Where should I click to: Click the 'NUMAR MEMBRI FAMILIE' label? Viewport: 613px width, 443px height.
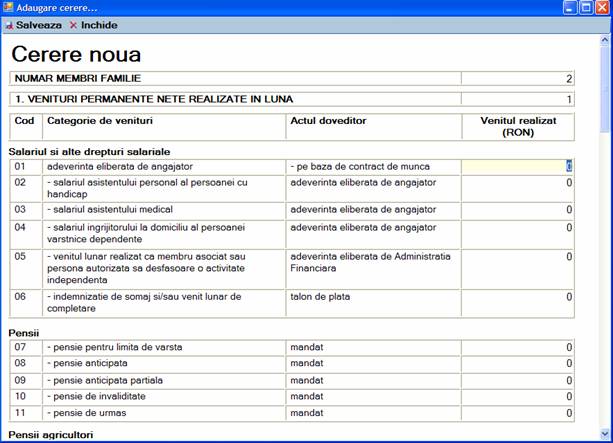[78, 78]
